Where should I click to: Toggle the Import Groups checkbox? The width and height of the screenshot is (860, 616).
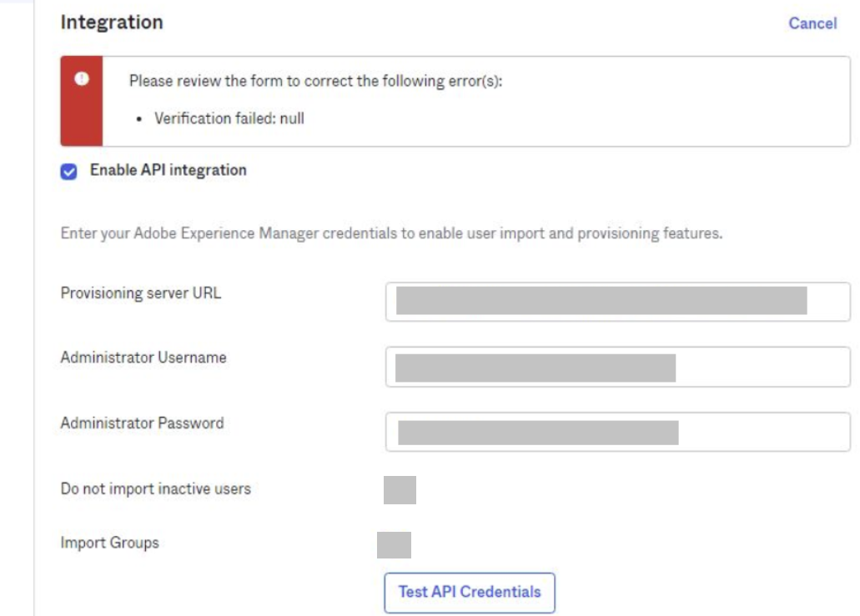point(394,544)
